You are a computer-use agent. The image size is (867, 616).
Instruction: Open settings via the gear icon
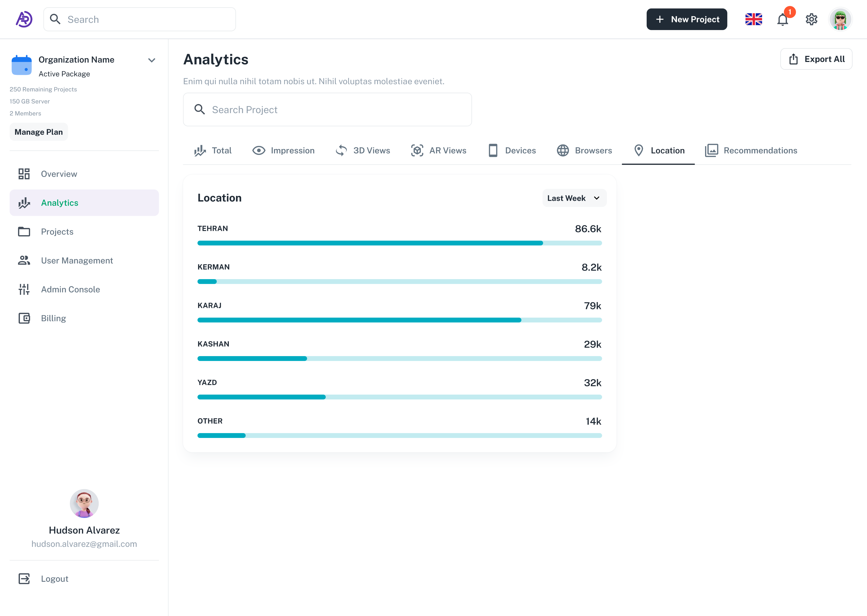[811, 19]
